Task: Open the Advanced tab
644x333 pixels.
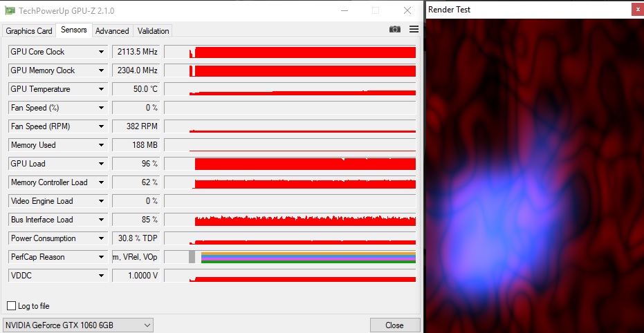Action: click(112, 31)
